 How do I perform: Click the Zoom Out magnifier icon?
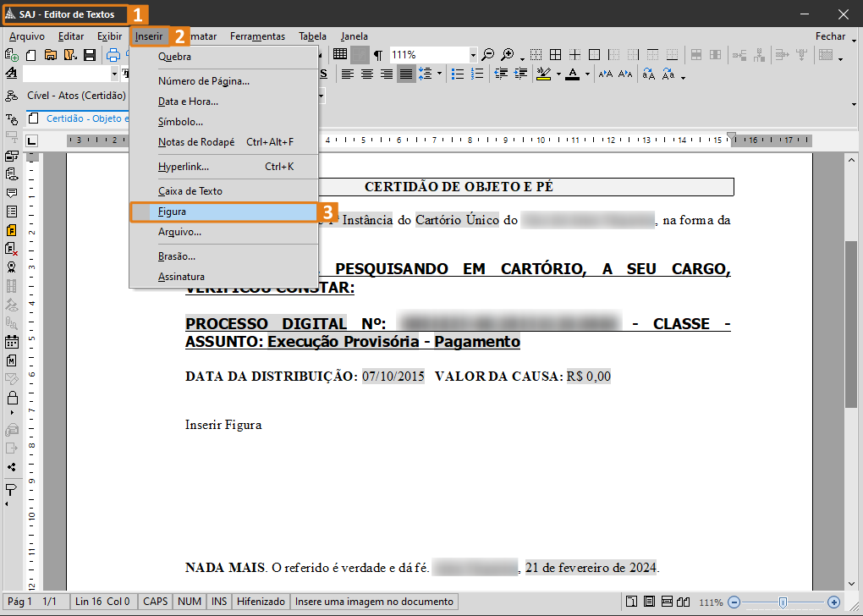[x=487, y=54]
